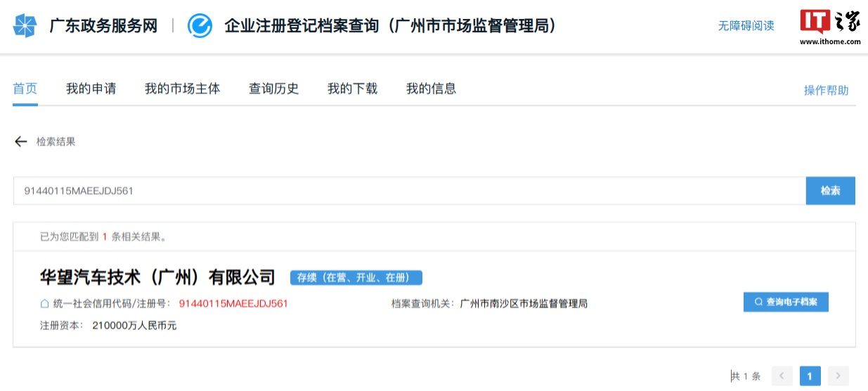Screen dimensions: 868x391
Task: Click the 操作帮助 link
Action: point(826,90)
